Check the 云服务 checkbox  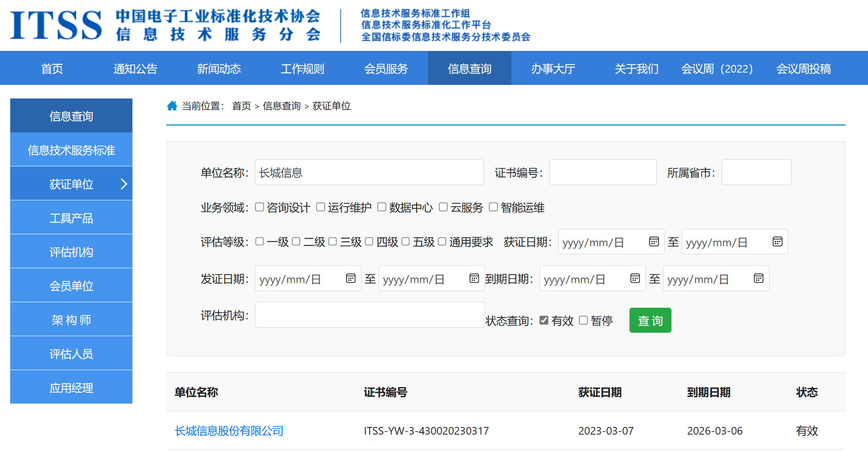443,207
